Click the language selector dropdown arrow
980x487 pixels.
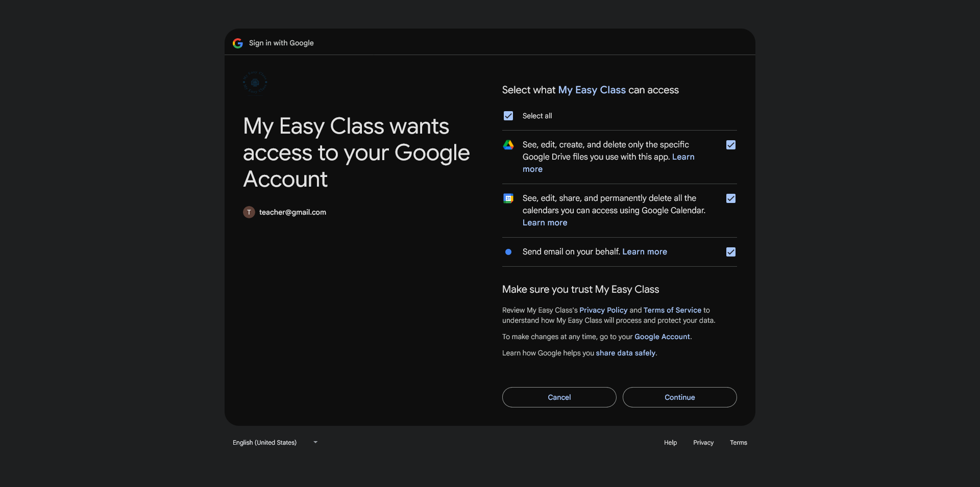[315, 442]
